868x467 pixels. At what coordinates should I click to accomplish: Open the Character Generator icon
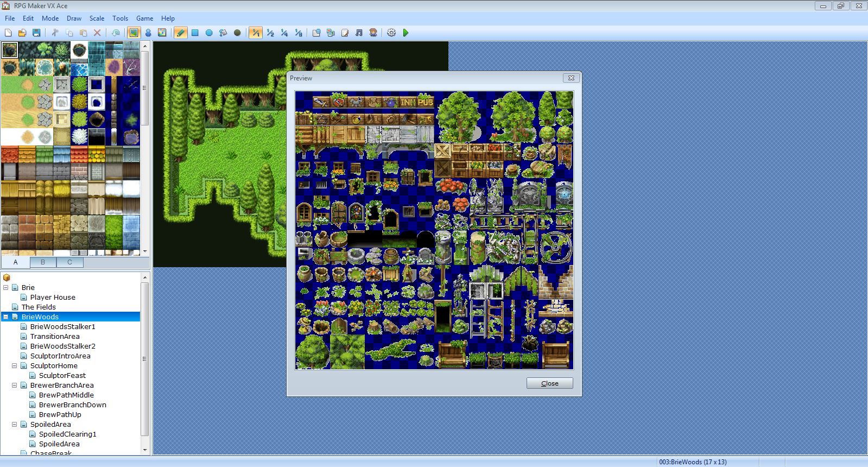373,33
